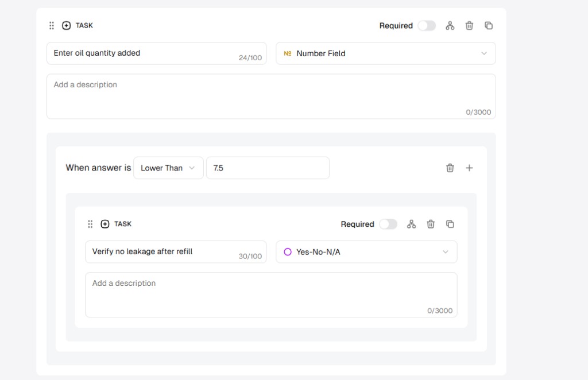Click the plus icon beside the nested TASK label

point(105,224)
